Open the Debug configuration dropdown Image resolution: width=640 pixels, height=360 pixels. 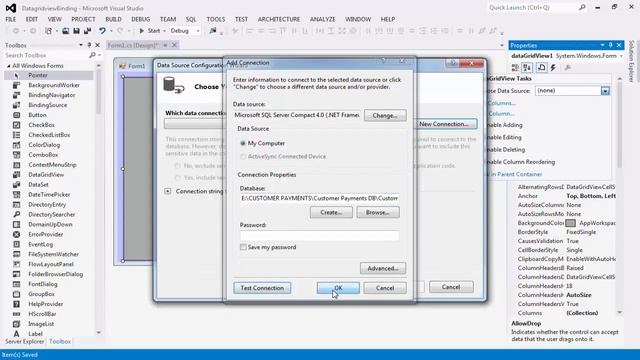[198, 31]
